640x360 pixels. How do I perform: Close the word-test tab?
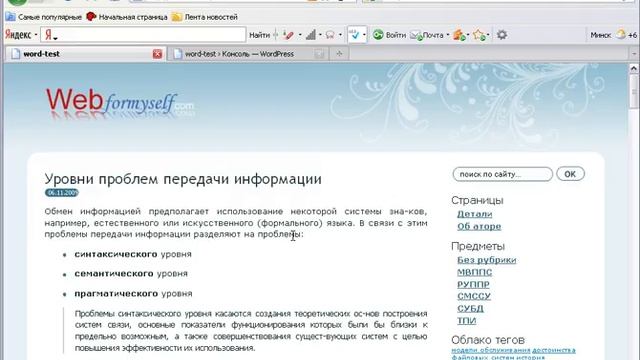(x=157, y=54)
